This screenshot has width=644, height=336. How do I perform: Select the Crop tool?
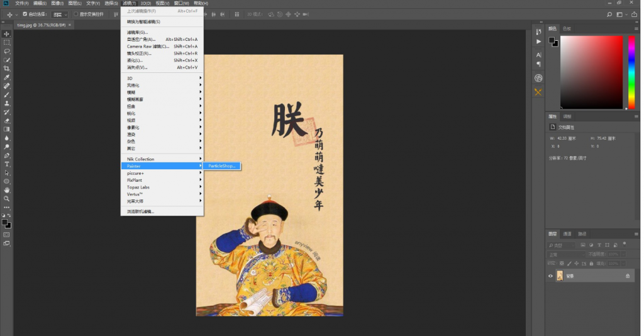click(x=7, y=69)
